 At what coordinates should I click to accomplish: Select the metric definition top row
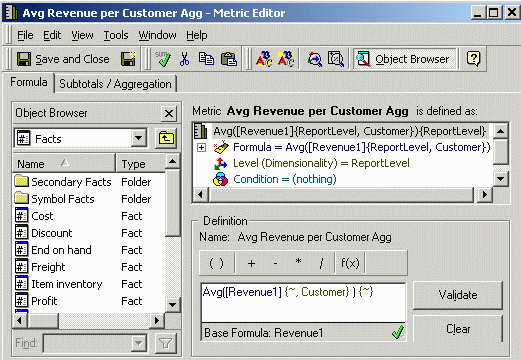click(349, 131)
